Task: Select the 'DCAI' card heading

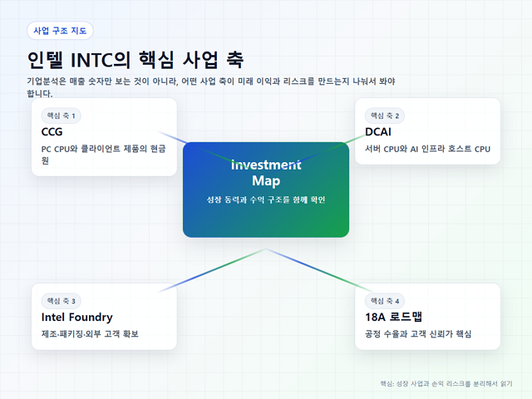Action: point(378,131)
